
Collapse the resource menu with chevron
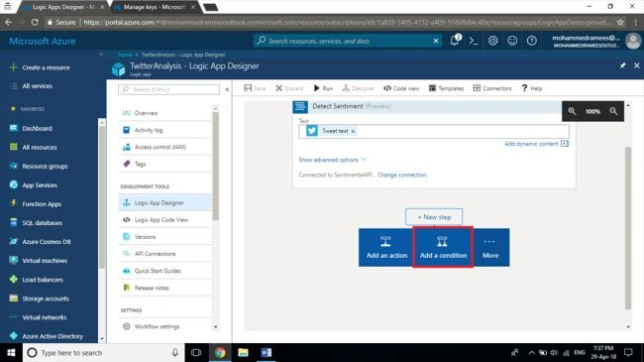click(227, 89)
